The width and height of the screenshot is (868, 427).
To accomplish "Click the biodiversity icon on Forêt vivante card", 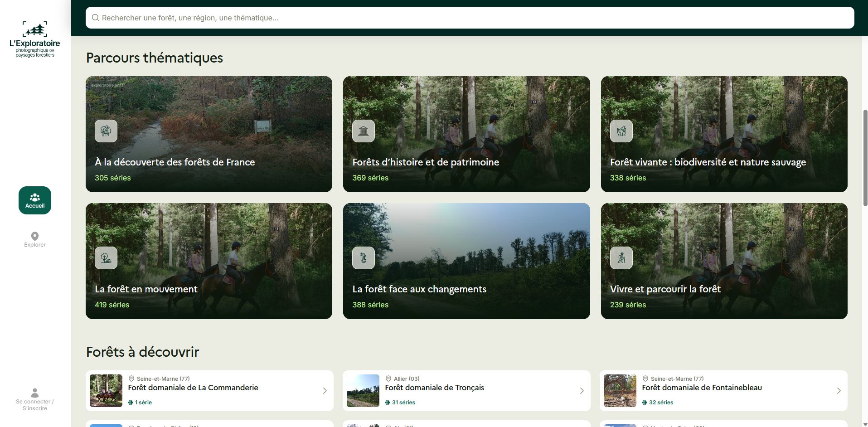I will pyautogui.click(x=621, y=131).
